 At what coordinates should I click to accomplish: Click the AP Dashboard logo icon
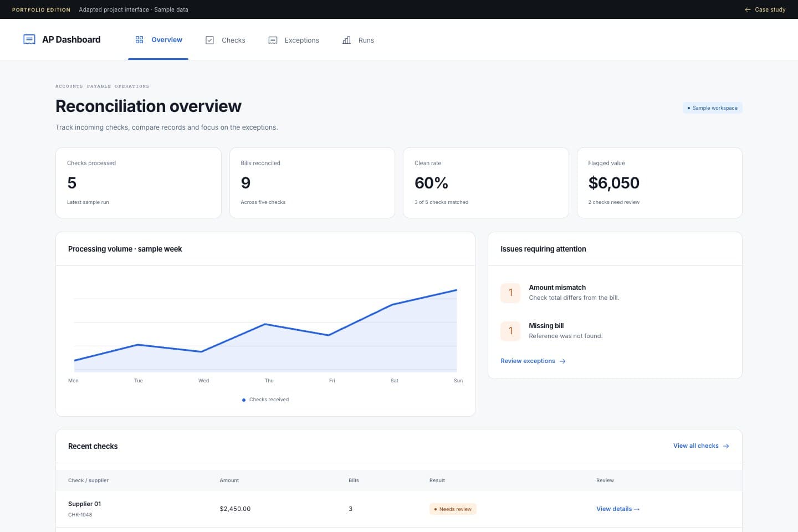[29, 39]
